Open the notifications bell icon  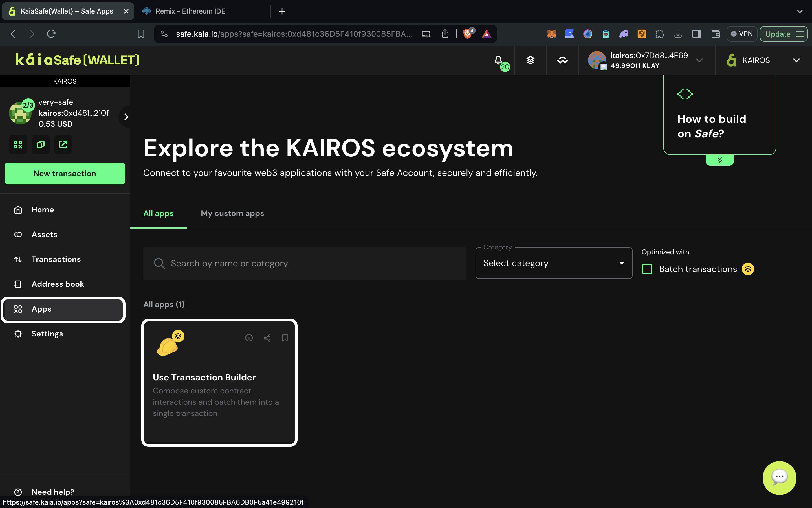498,60
